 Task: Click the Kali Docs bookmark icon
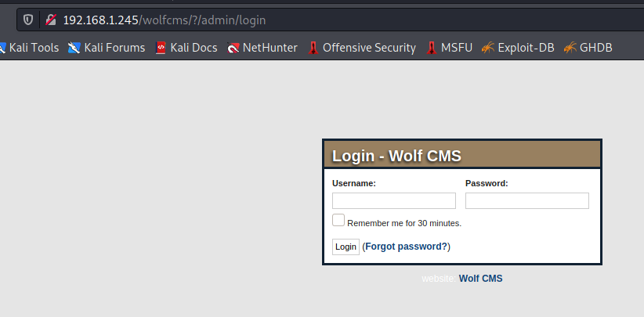(161, 48)
